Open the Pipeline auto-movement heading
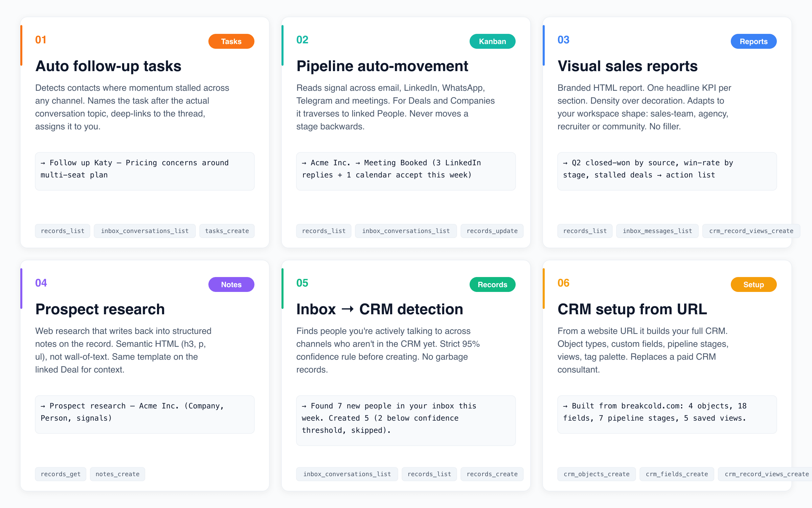The width and height of the screenshot is (812, 508). (x=382, y=66)
